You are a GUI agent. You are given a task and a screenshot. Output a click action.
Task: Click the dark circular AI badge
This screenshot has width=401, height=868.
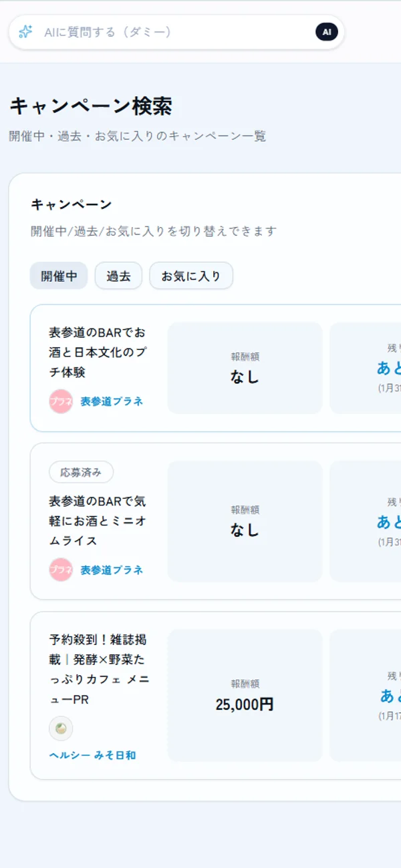click(326, 31)
